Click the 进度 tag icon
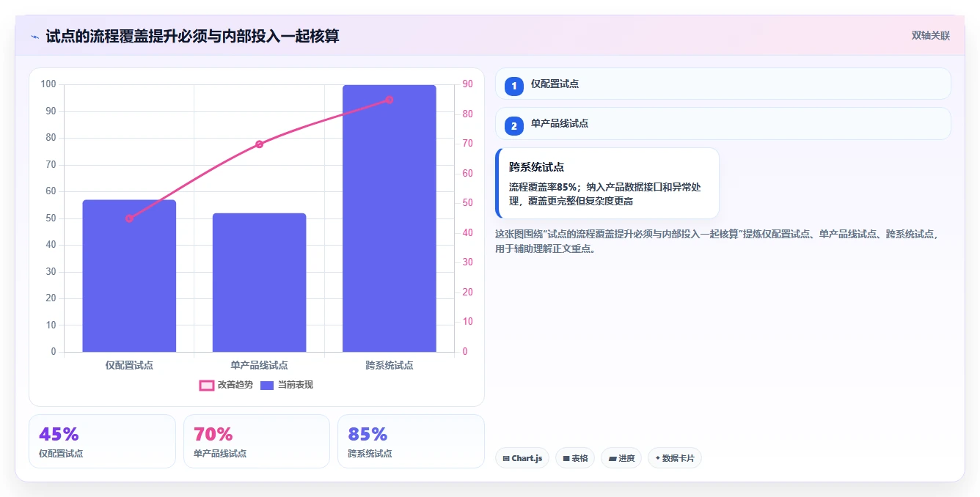The height and width of the screenshot is (497, 980). (x=612, y=459)
